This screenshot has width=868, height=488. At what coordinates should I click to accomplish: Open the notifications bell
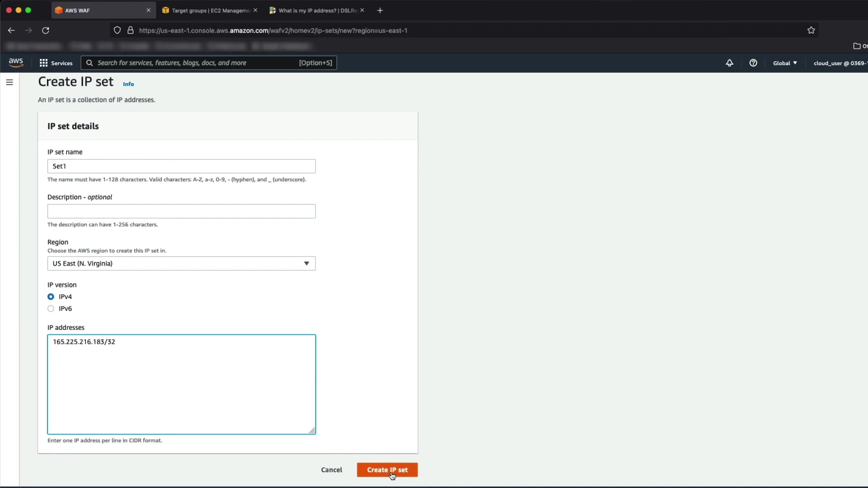click(x=729, y=63)
